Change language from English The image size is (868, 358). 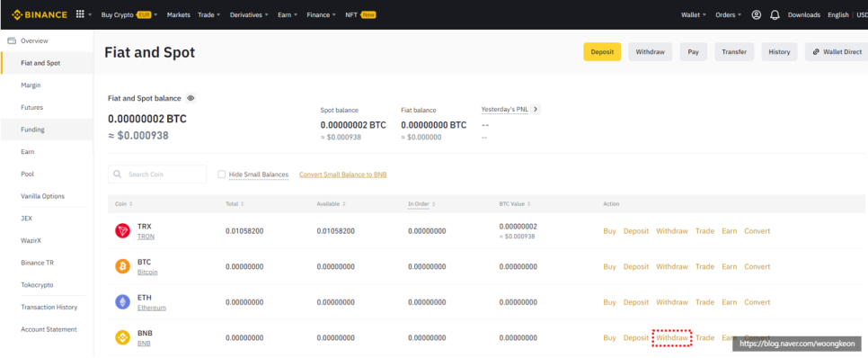(x=838, y=15)
